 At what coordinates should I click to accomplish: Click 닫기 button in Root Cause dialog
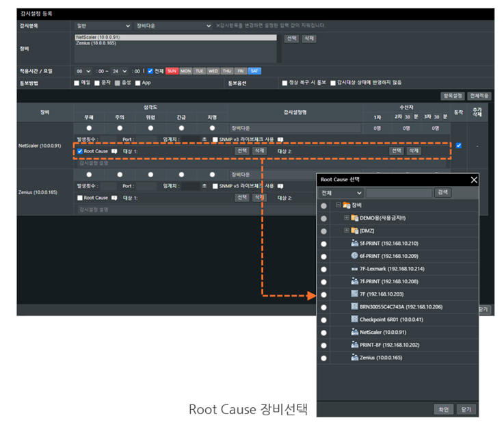(466, 409)
